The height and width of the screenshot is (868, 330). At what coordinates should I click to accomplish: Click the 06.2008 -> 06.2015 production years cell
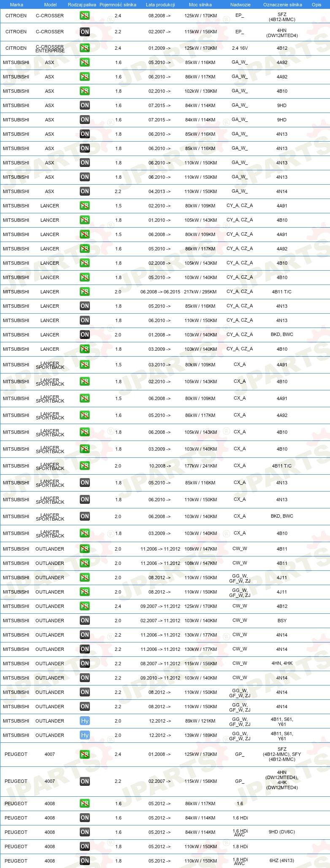(x=160, y=292)
